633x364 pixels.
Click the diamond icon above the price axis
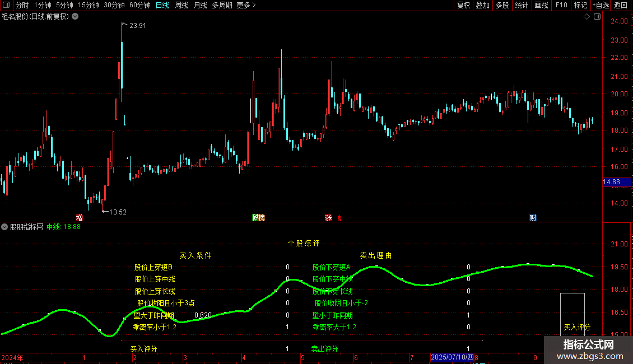tap(587, 17)
